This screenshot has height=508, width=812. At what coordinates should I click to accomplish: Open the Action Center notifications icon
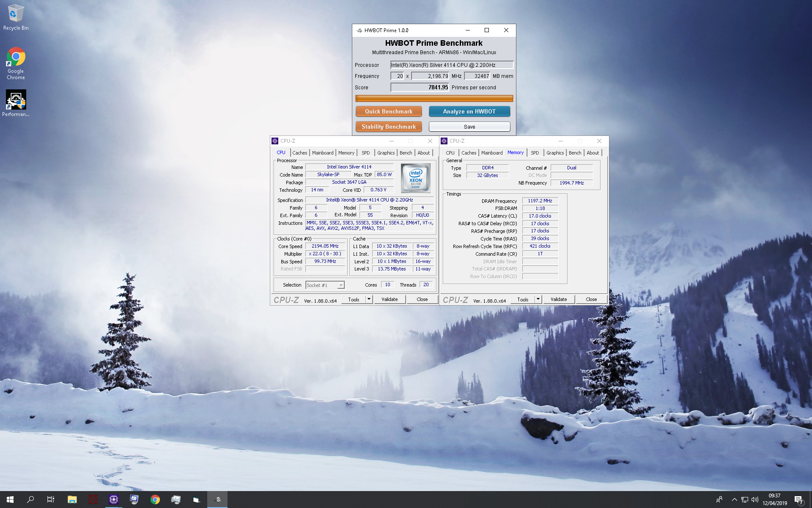tap(798, 500)
